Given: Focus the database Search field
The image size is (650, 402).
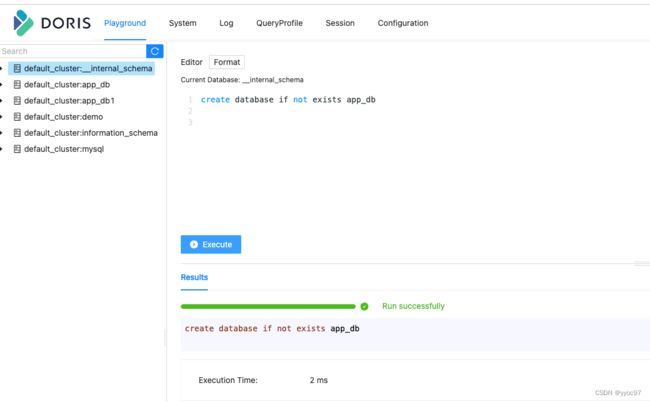Looking at the screenshot, I should tap(73, 51).
